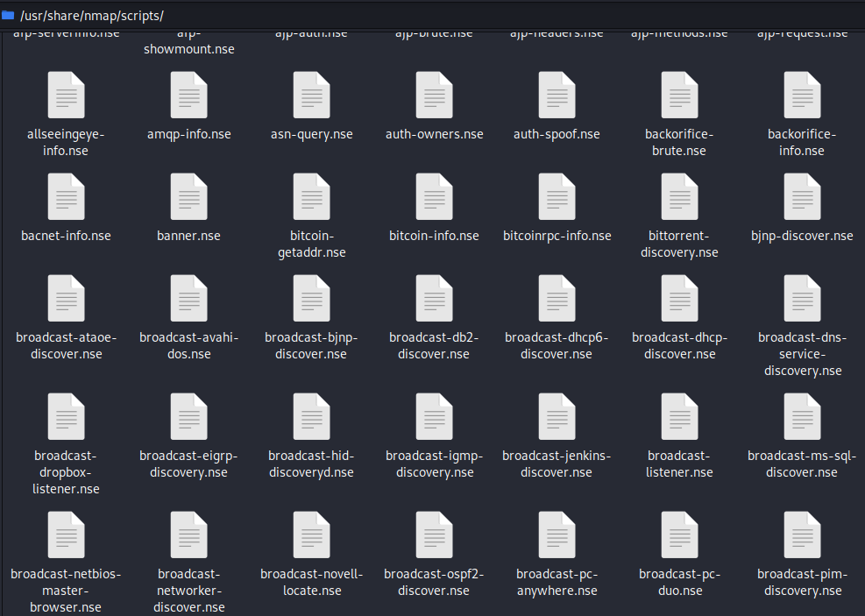Viewport: 865px width, 616px height.
Task: Click the bitcoin-info.nse file icon
Action: (434, 196)
